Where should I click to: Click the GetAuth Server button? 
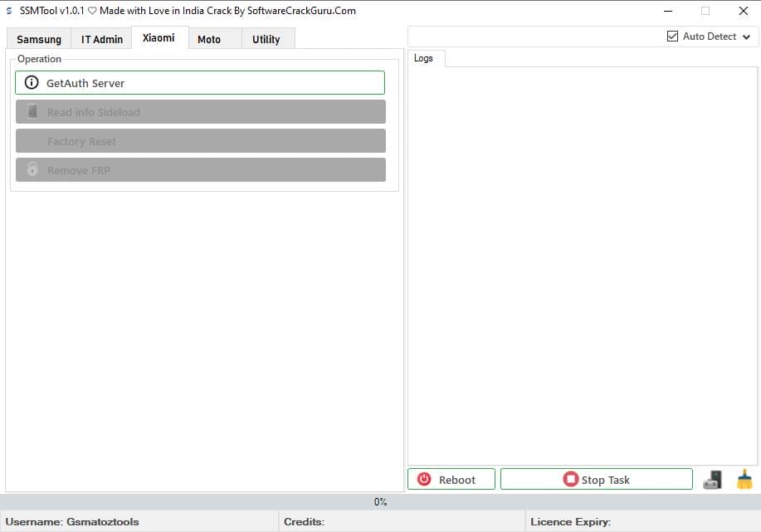pyautogui.click(x=199, y=82)
